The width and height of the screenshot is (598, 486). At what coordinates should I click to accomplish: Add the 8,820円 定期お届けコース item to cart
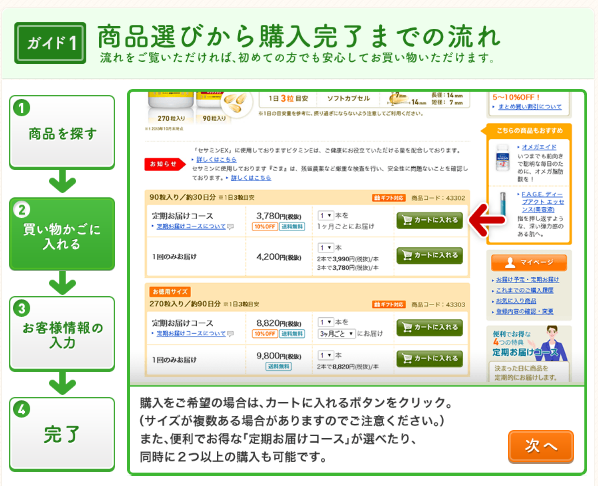(429, 327)
